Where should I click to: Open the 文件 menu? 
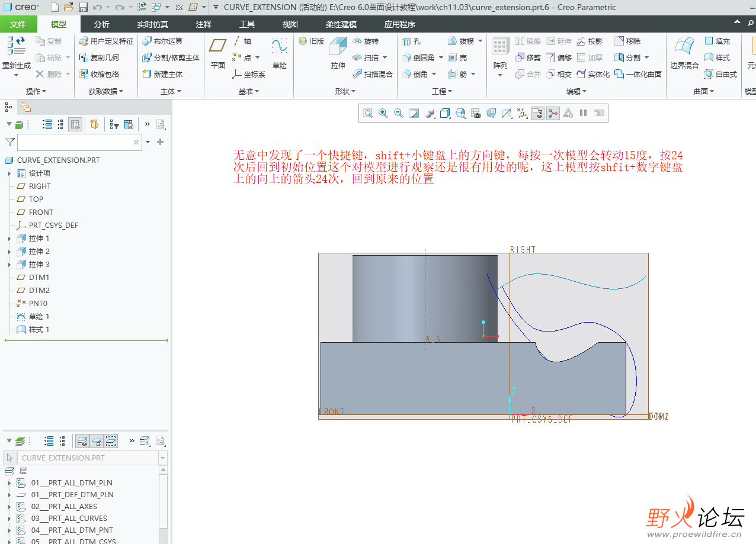18,24
